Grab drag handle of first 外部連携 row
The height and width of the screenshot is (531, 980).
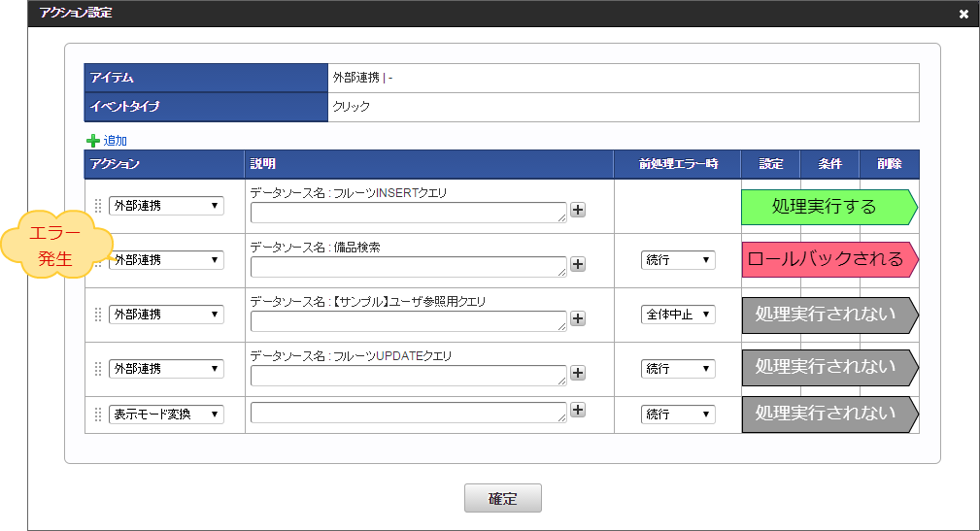(x=97, y=206)
